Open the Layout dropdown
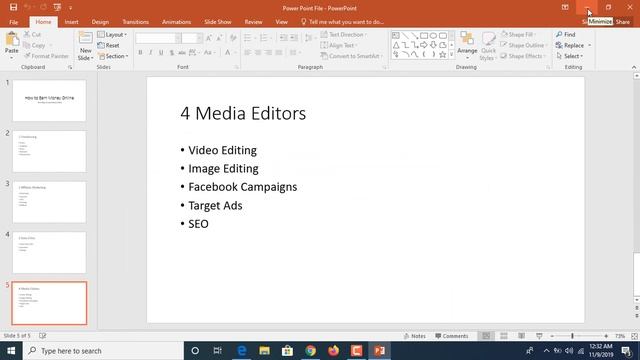Viewport: 640px width, 360px height. click(112, 35)
